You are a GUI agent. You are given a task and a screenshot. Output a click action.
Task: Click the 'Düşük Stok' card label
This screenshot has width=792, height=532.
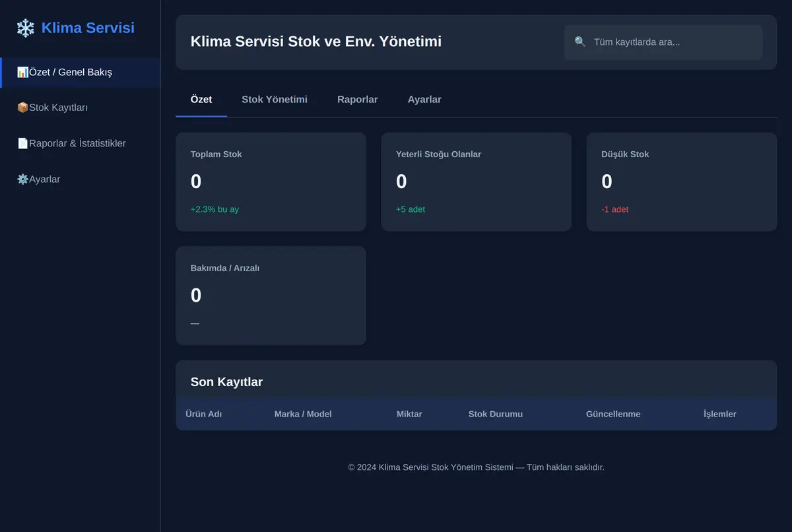[x=625, y=154]
